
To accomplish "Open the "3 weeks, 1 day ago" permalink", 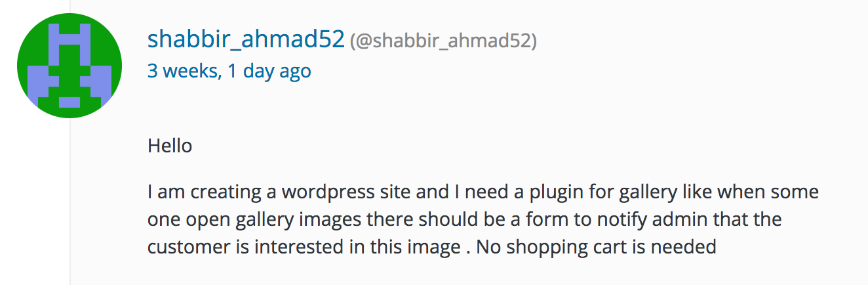I will click(x=229, y=71).
